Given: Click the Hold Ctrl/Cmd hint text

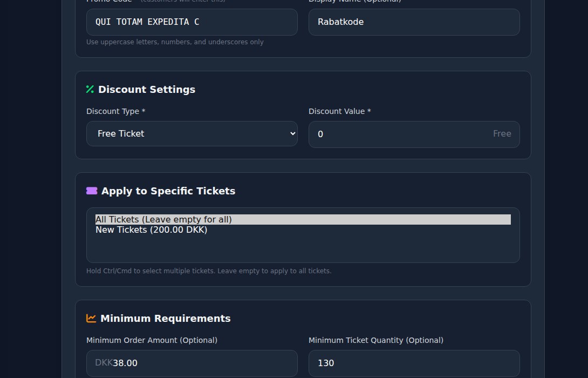Looking at the screenshot, I should pyautogui.click(x=209, y=271).
